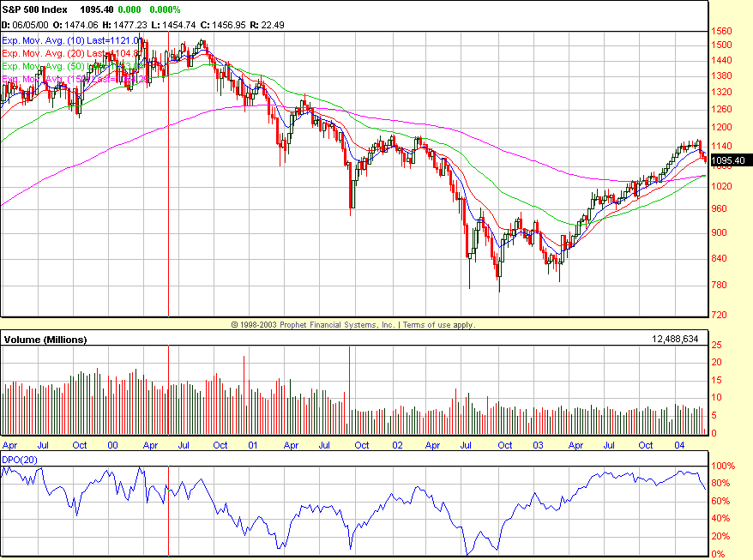Image resolution: width=753 pixels, height=560 pixels.
Task: Select the DPO(20) indicator label
Action: (21, 461)
